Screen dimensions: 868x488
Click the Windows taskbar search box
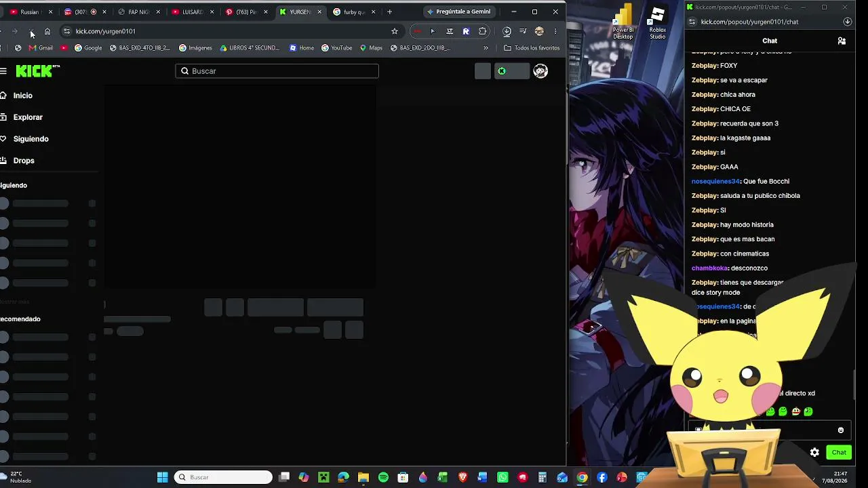223,477
